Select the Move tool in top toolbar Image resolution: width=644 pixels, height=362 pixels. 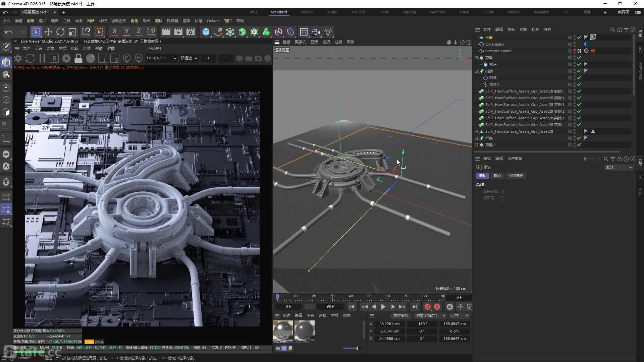point(48,32)
